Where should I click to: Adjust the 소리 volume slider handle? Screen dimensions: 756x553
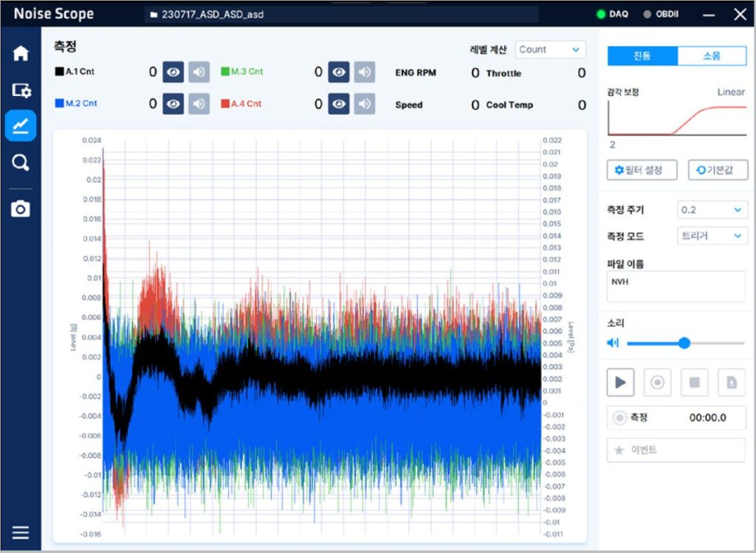pos(684,343)
